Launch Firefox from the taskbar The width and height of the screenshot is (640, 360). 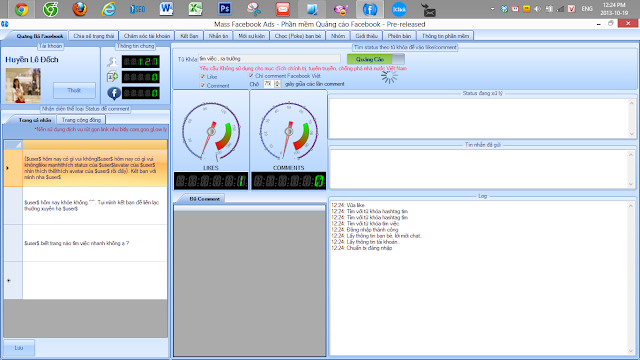(79, 9)
